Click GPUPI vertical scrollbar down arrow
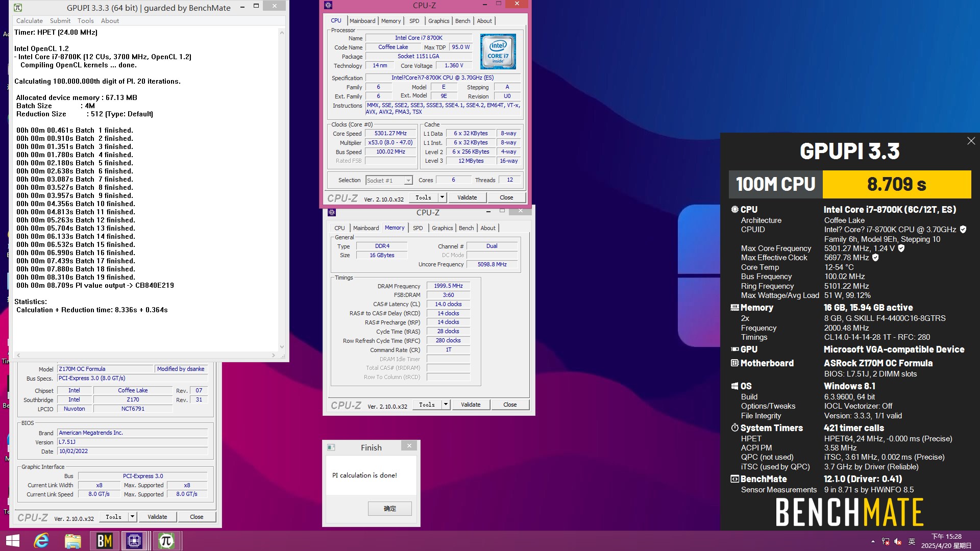980x551 pixels. point(282,347)
